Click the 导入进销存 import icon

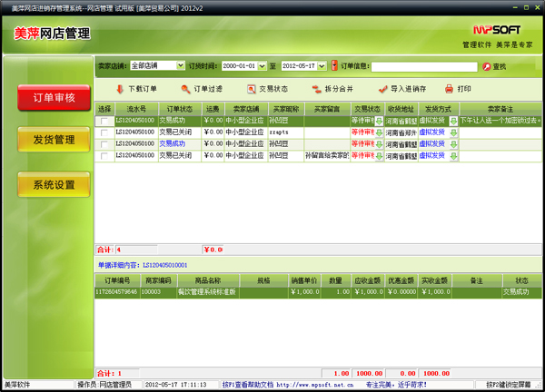tap(382, 89)
